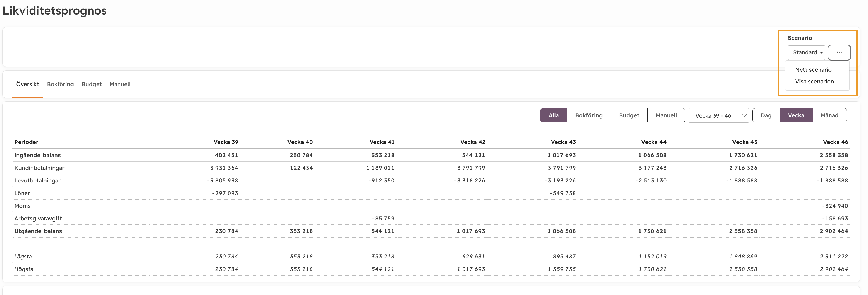The width and height of the screenshot is (868, 295).
Task: Select the Utgående balans row label
Action: click(x=38, y=231)
